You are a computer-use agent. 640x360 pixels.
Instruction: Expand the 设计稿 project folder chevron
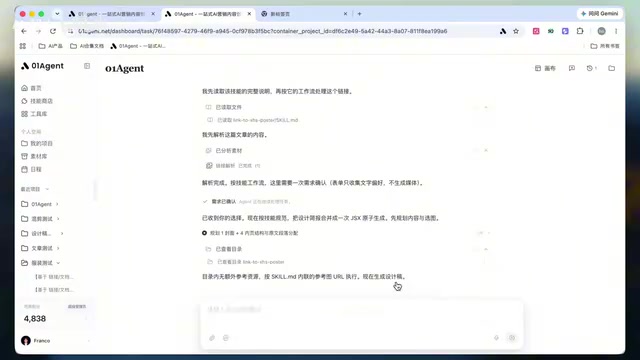(x=62, y=233)
